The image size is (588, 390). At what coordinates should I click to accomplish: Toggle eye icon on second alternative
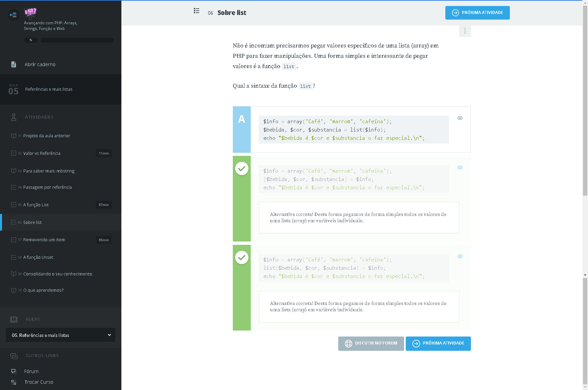coord(460,167)
